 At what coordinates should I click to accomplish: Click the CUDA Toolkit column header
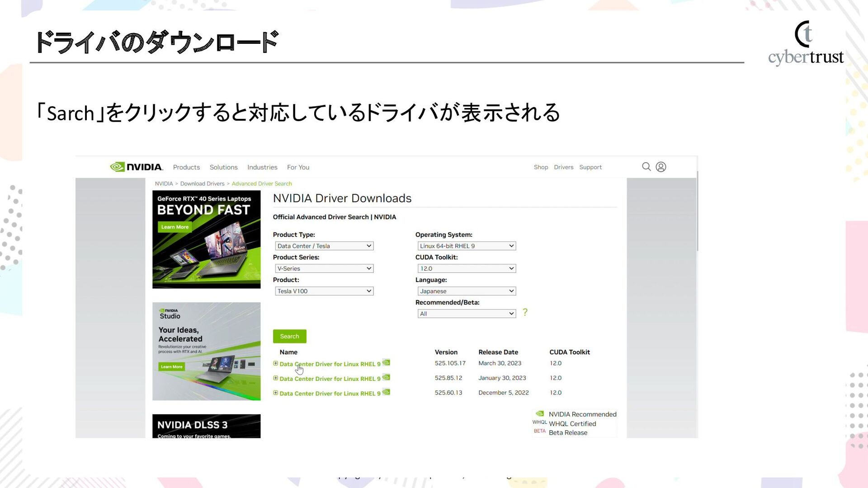pyautogui.click(x=570, y=352)
